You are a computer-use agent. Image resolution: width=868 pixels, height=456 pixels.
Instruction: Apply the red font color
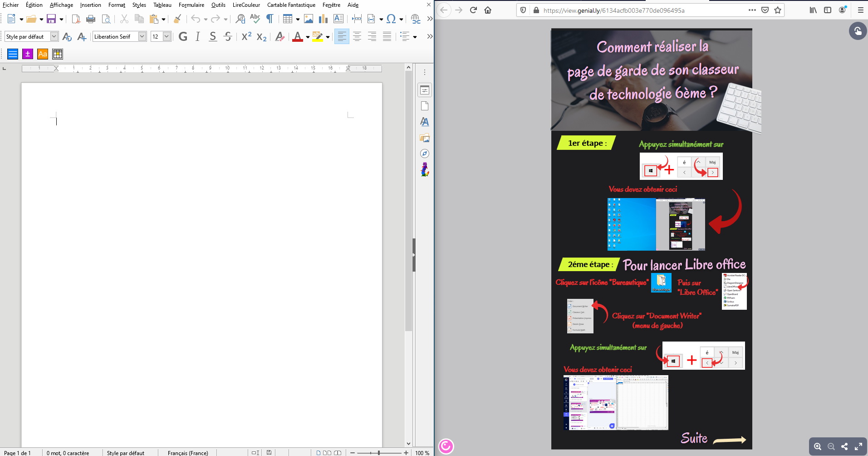click(x=298, y=37)
